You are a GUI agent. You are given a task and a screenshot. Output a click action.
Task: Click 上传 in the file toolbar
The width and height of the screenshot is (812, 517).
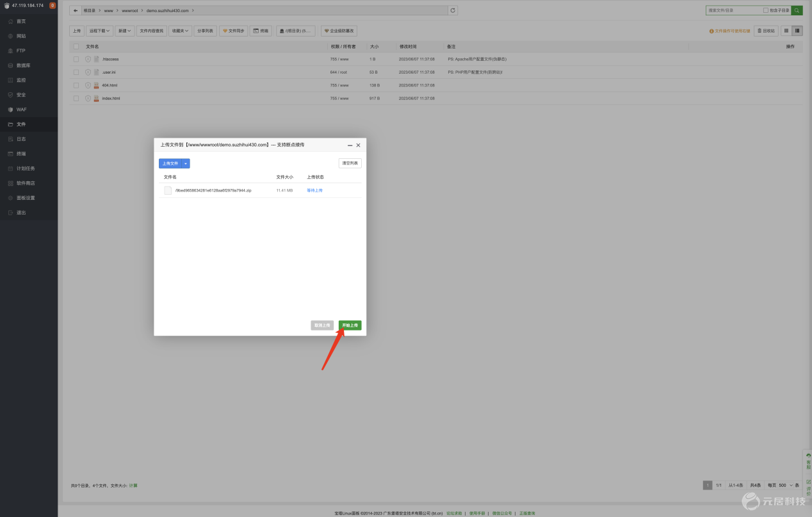point(77,31)
